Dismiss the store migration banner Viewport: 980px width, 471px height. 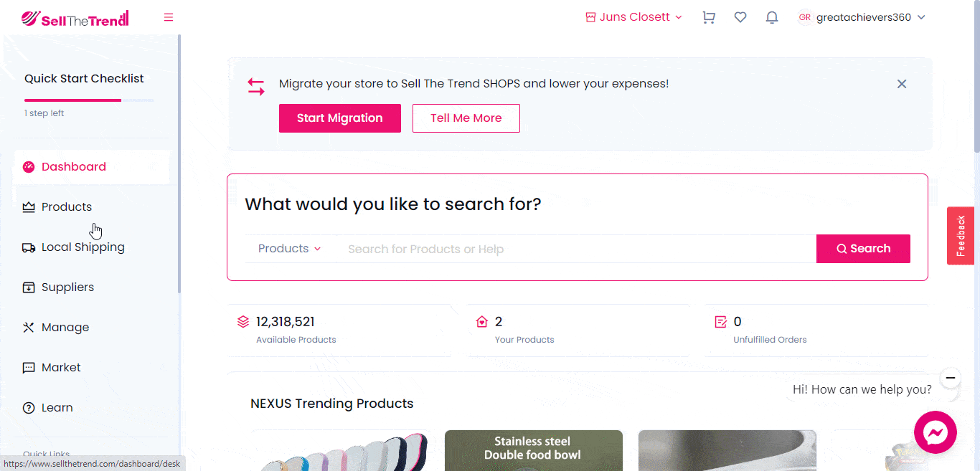[902, 84]
